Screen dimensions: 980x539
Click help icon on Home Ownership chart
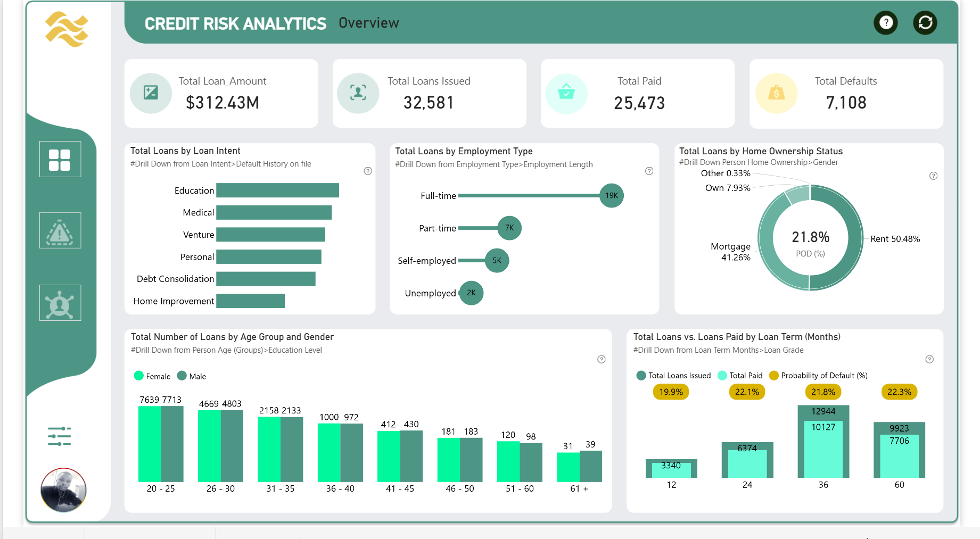(933, 176)
